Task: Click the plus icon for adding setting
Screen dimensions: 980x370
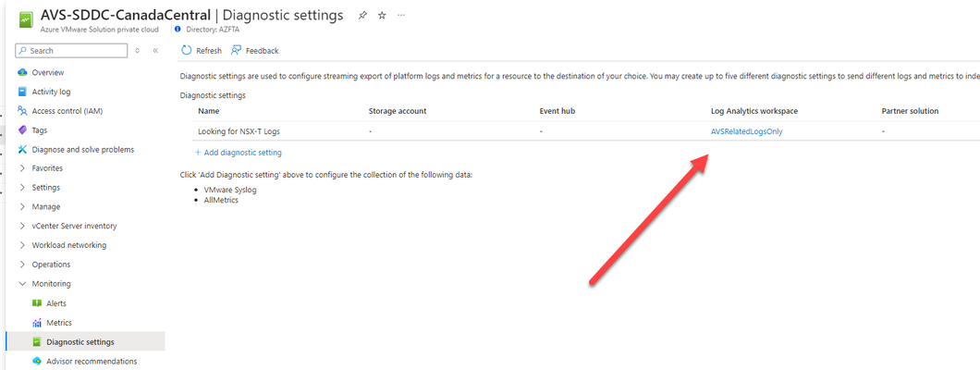Action: 198,153
